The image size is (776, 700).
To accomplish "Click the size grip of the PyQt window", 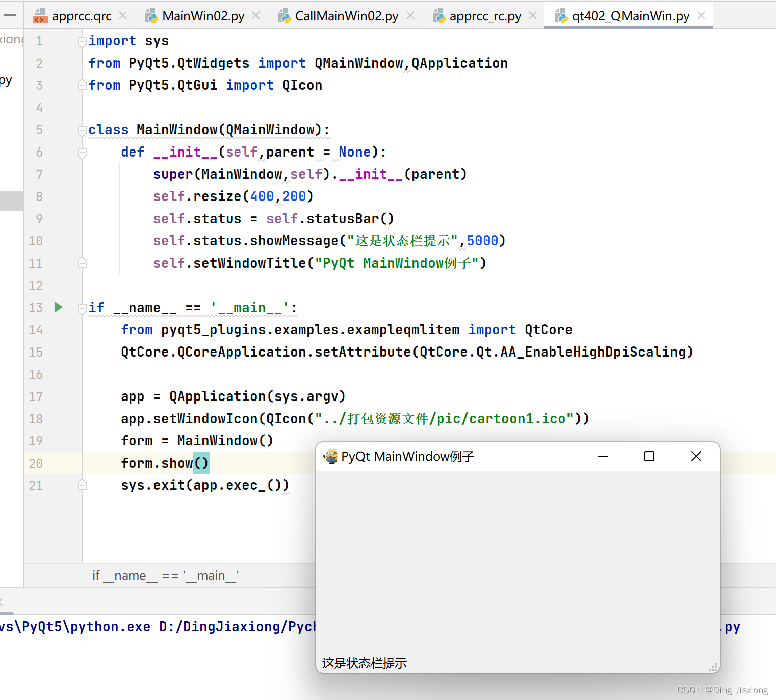I will [x=713, y=667].
